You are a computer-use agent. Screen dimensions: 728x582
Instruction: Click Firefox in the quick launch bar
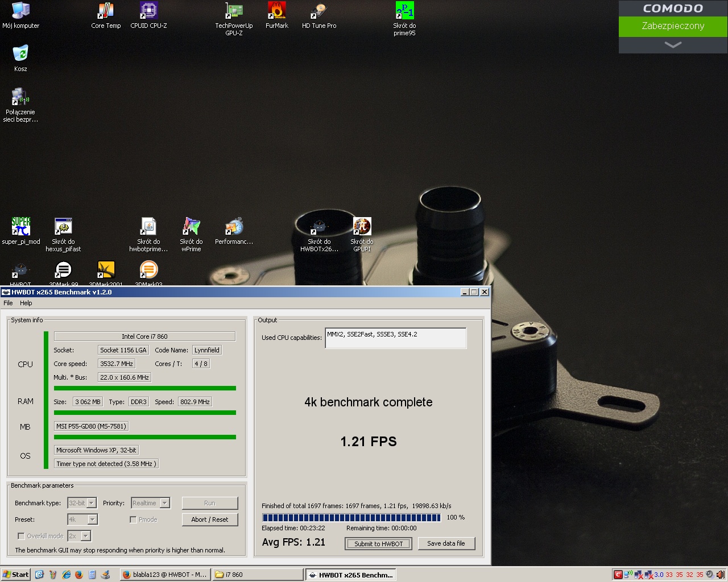(78, 575)
